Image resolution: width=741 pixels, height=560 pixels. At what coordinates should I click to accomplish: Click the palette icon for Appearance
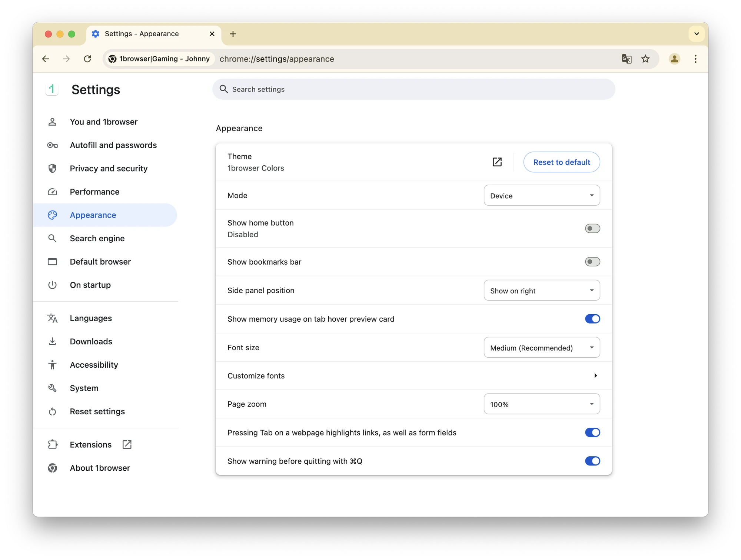click(x=52, y=215)
